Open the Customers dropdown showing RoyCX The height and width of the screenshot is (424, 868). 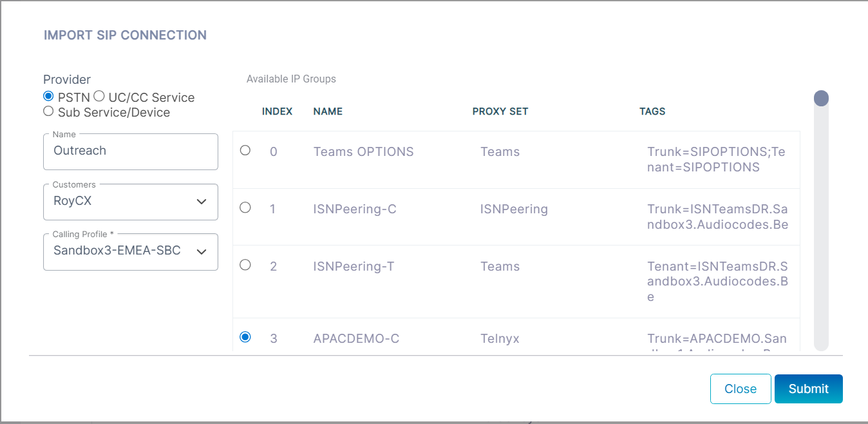click(122, 201)
